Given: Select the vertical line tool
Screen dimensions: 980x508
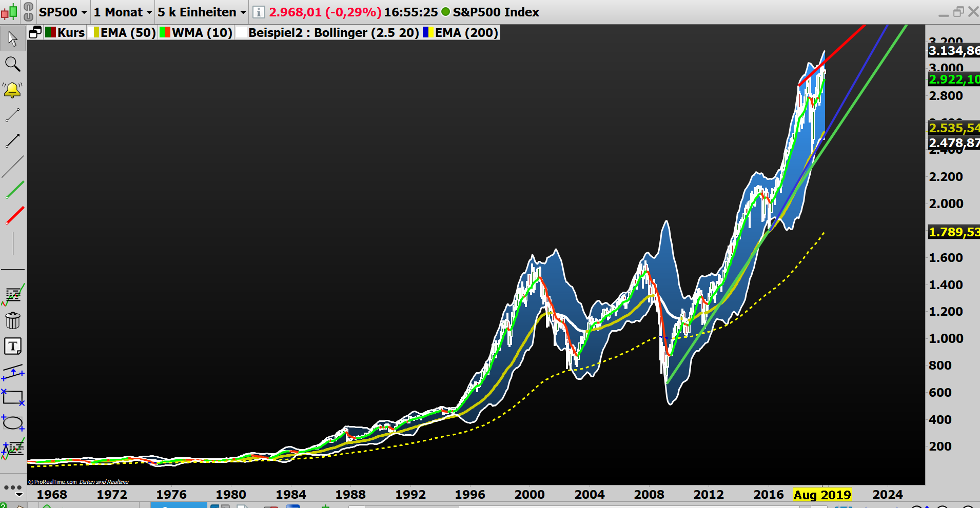Looking at the screenshot, I should pos(13,243).
